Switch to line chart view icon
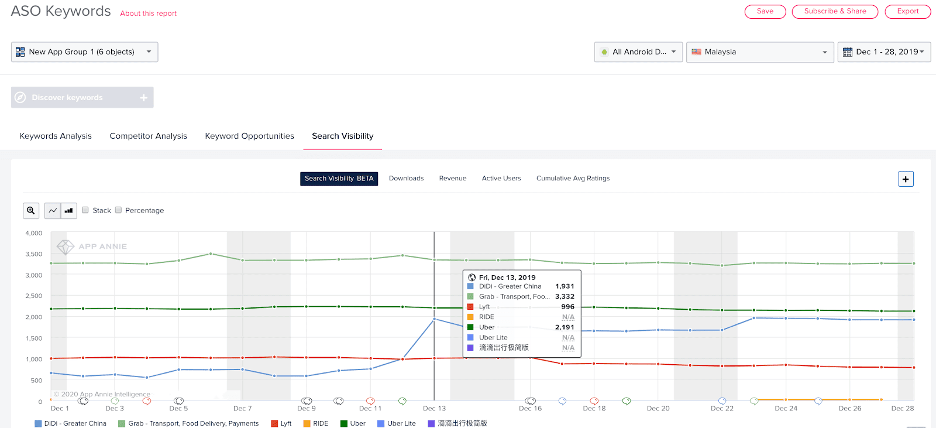936x428 pixels. 53,210
